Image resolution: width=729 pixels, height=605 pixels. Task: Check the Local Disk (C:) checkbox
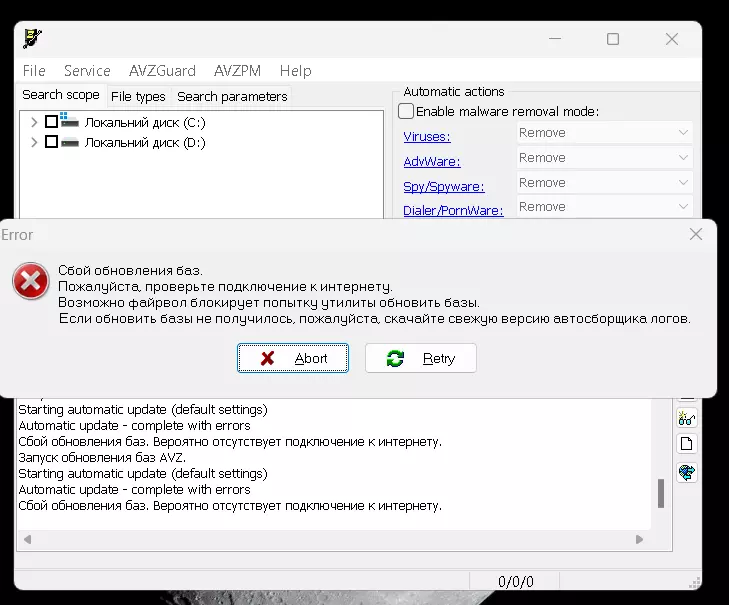tap(51, 122)
